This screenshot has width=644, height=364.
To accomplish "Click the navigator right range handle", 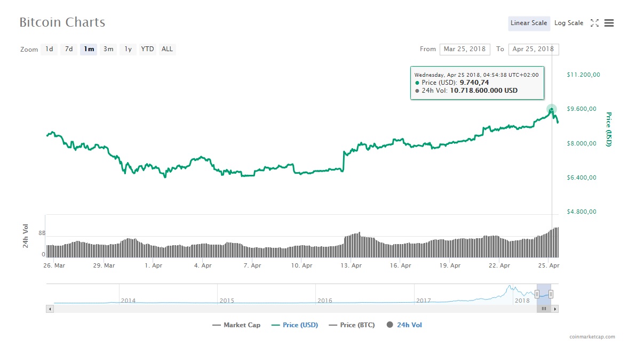I will coord(551,294).
